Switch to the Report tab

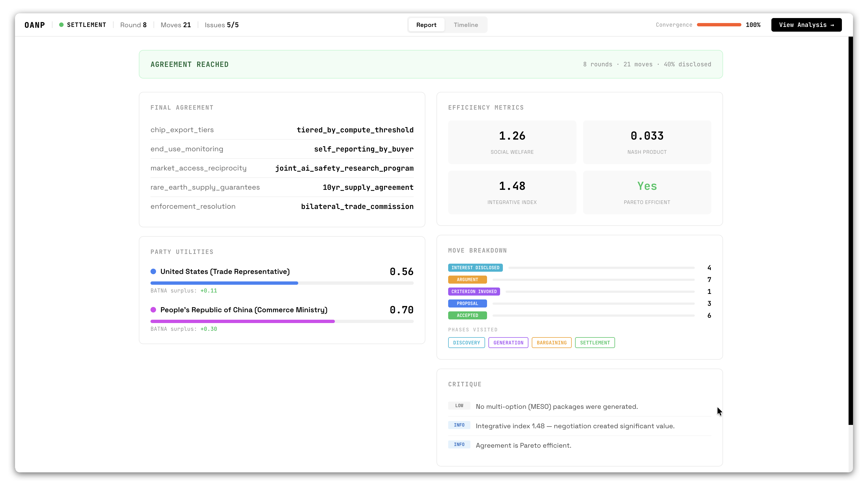426,25
